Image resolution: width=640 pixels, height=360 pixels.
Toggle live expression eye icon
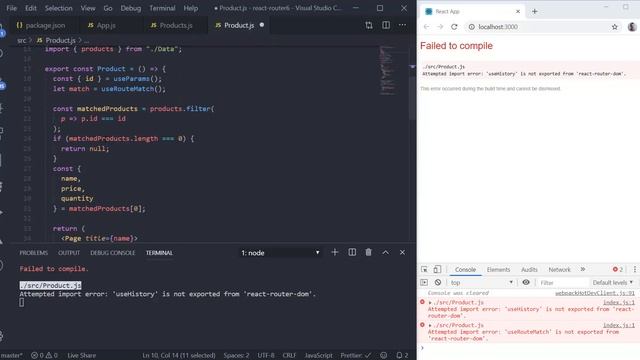click(526, 282)
